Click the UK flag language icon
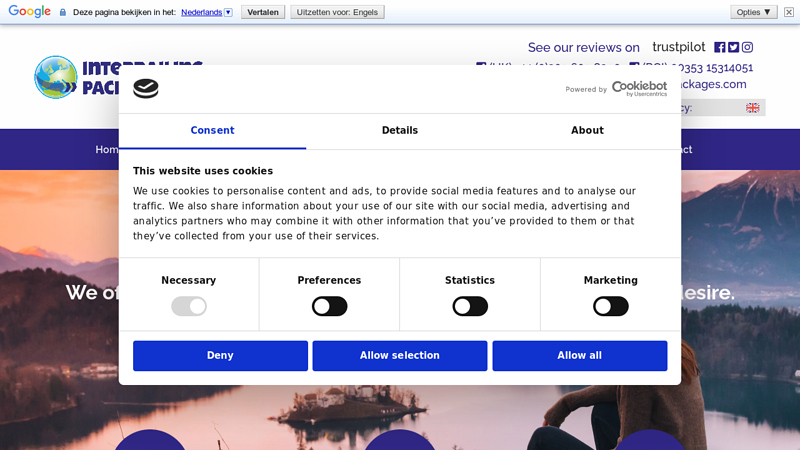Viewport: 800px width, 450px height. (x=753, y=108)
